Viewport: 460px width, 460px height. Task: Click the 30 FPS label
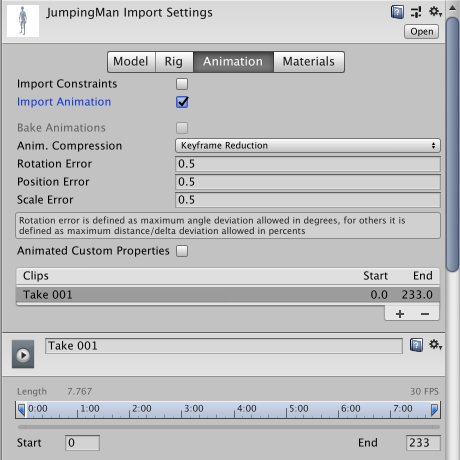tap(424, 391)
